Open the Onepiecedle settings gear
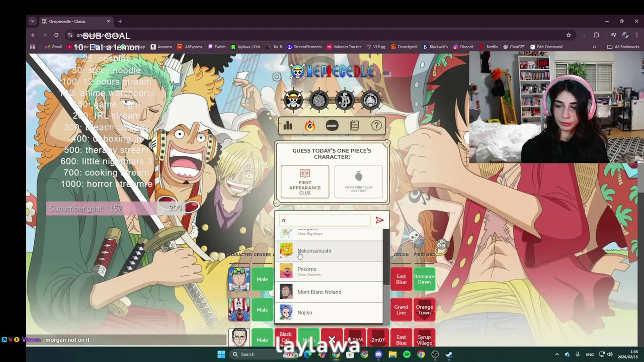Viewport: 644px width, 362px height. point(277,77)
